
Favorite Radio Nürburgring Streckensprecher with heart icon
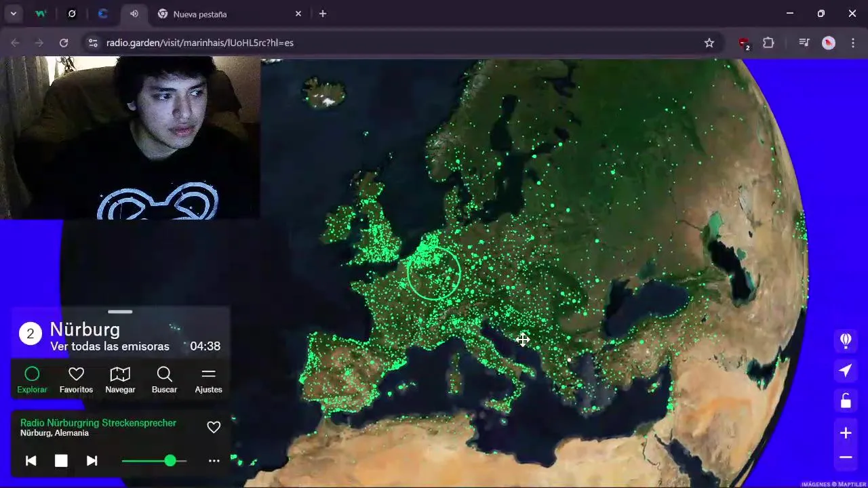click(x=214, y=427)
